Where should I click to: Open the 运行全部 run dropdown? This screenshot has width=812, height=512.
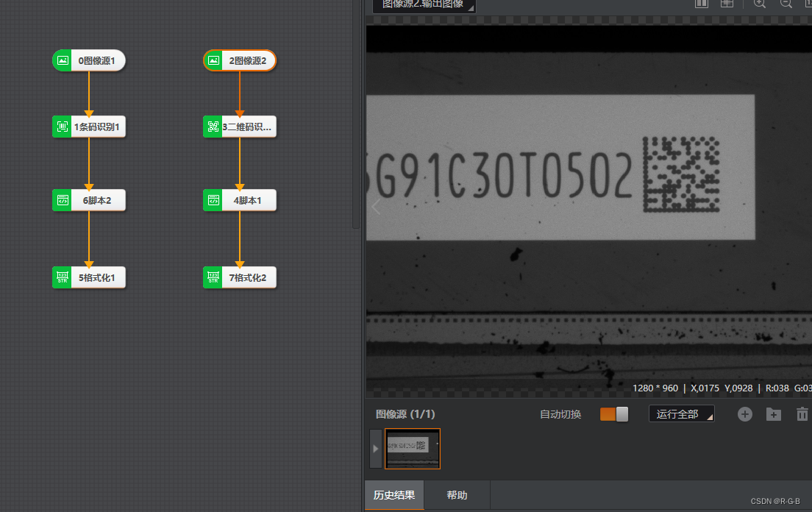click(682, 414)
